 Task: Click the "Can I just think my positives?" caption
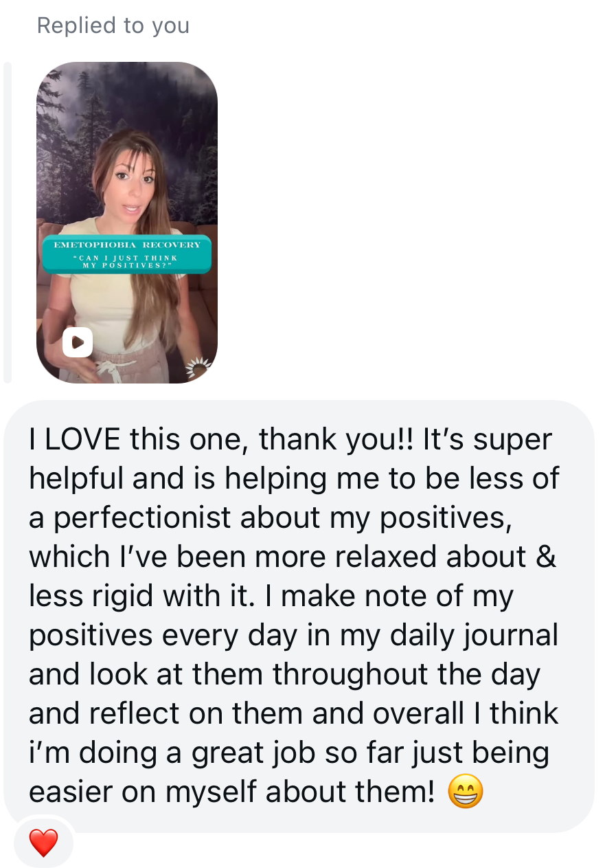[x=128, y=262]
